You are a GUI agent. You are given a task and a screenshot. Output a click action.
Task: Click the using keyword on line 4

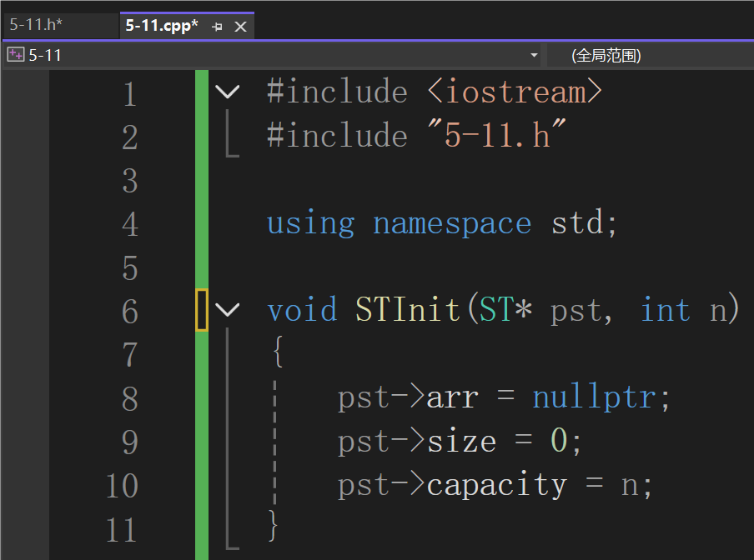311,224
